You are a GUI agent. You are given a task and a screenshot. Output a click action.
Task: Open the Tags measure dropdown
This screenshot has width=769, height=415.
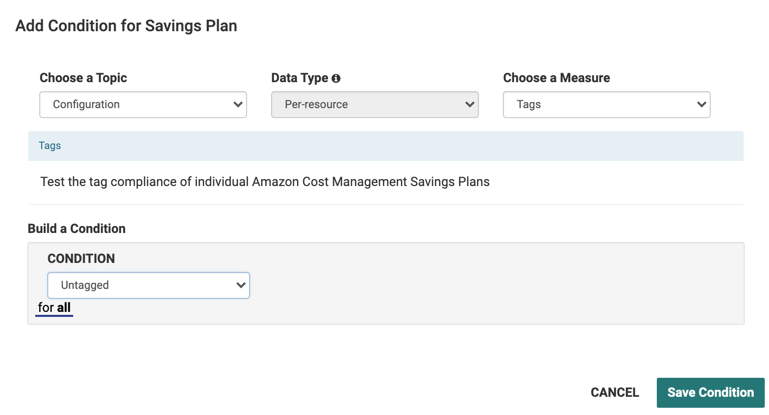[x=606, y=104]
